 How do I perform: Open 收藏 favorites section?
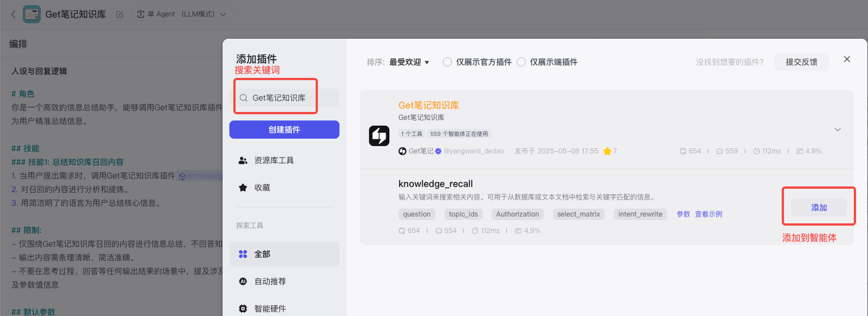[284, 188]
